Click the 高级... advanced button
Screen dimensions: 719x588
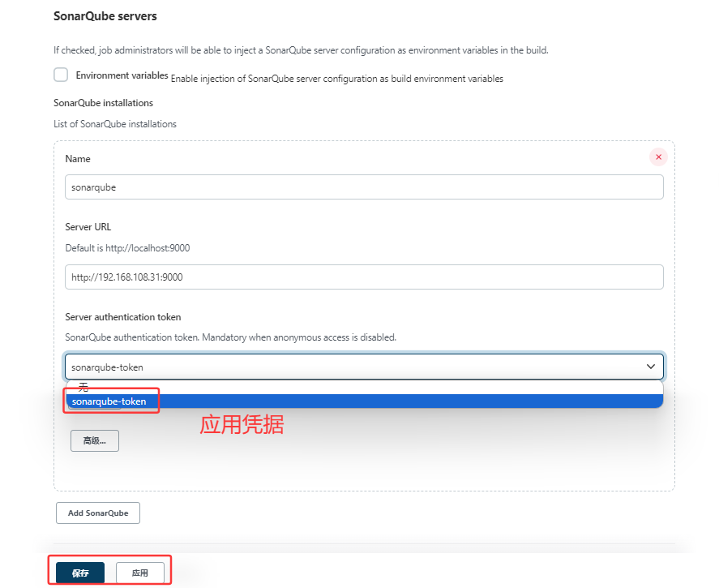(95, 440)
